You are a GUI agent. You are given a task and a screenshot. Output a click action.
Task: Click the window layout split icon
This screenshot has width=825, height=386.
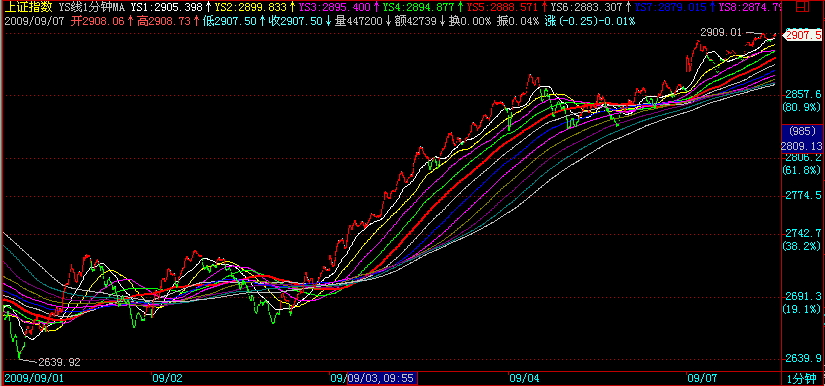802,7
